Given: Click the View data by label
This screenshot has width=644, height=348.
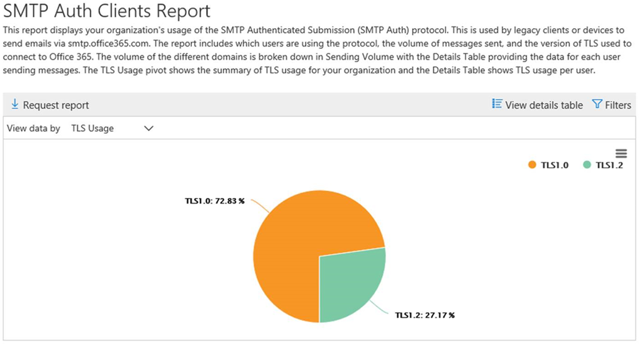Looking at the screenshot, I should click(34, 128).
